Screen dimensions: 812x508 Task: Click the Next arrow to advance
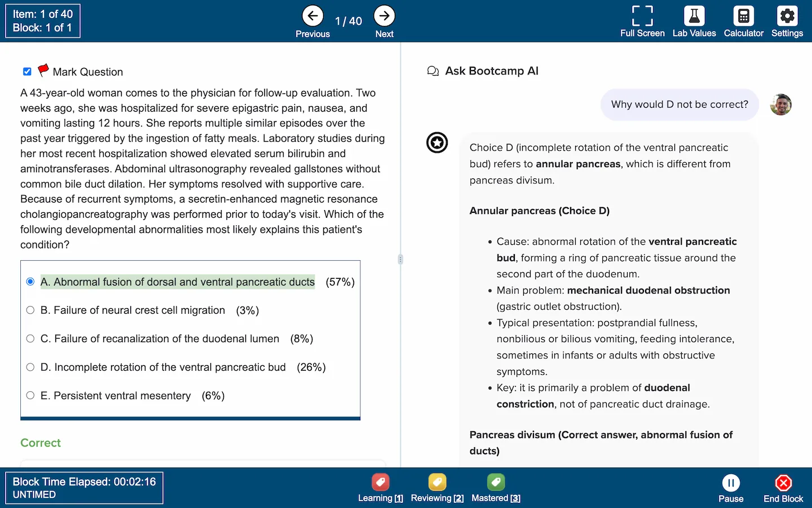pos(384,16)
